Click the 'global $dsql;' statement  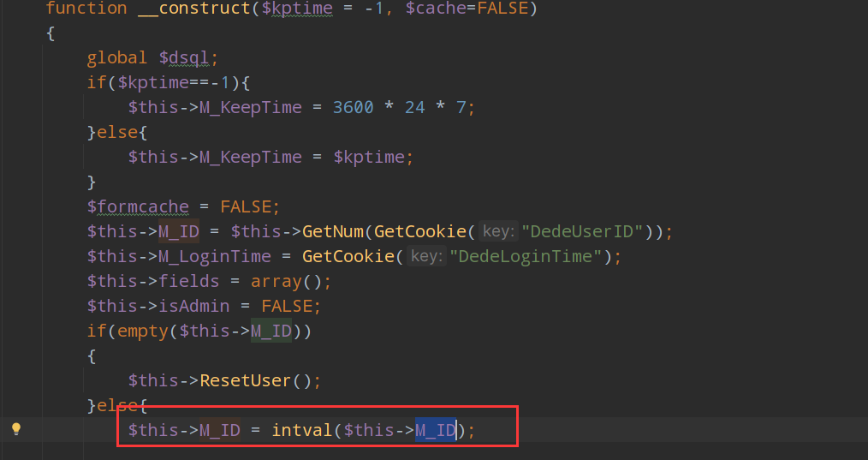(x=152, y=57)
